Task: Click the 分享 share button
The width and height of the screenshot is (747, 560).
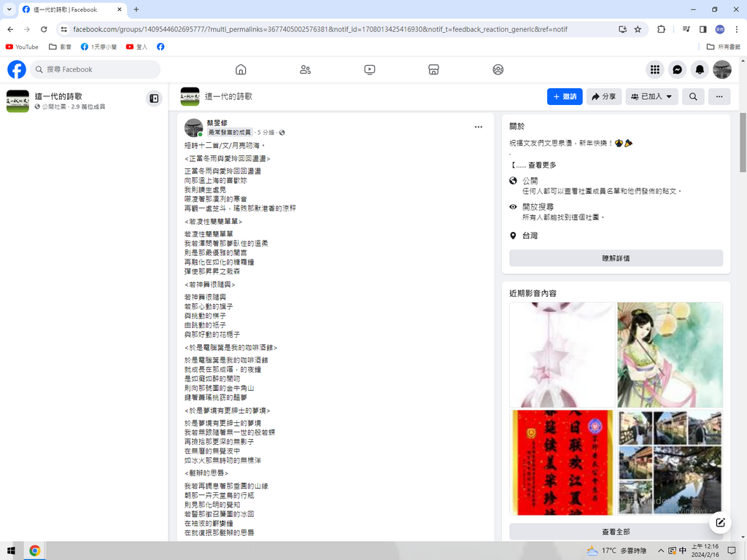Action: click(x=603, y=96)
